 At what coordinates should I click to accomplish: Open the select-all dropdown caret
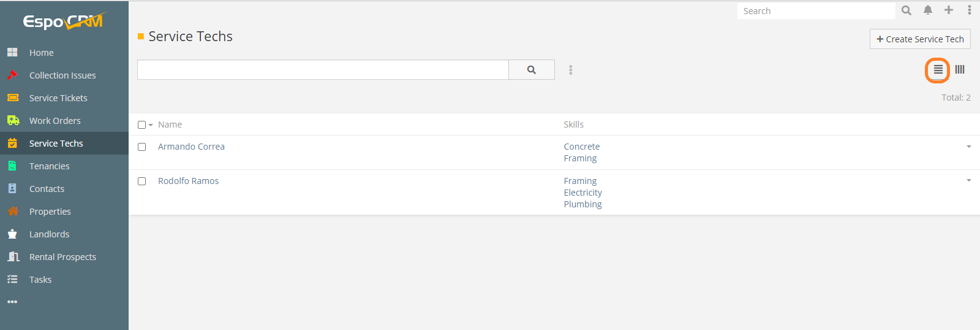(x=151, y=125)
